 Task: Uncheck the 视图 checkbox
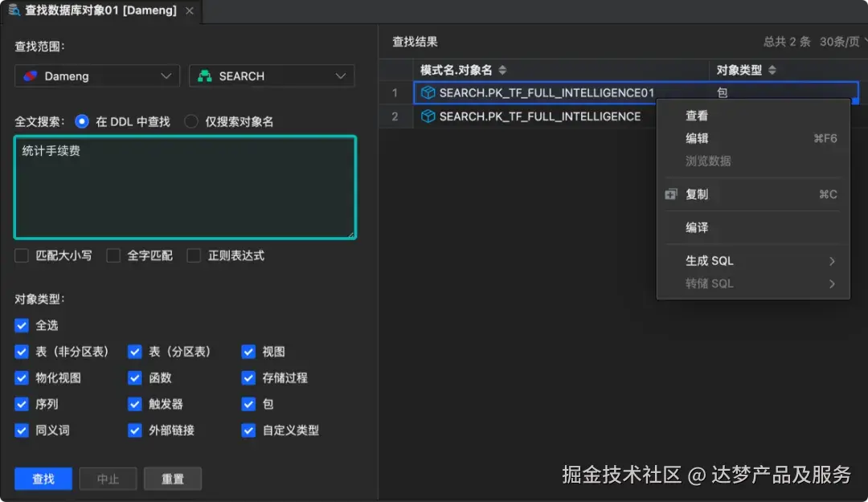click(x=248, y=352)
